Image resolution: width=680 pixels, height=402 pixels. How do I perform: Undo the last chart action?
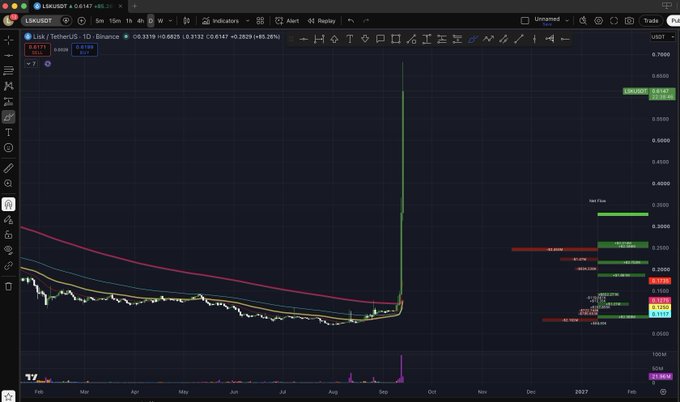click(351, 20)
